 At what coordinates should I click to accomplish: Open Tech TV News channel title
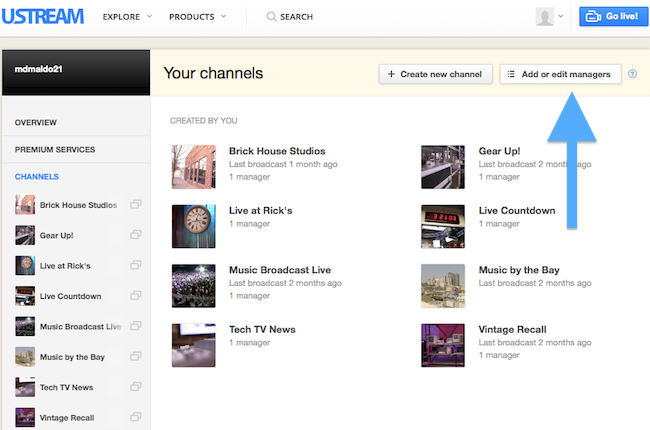pyautogui.click(x=262, y=330)
